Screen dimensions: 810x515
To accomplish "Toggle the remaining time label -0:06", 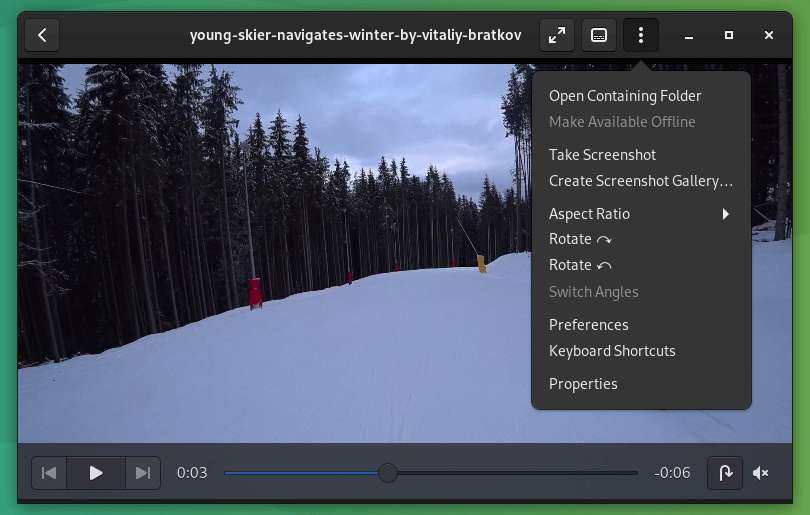I will click(672, 473).
